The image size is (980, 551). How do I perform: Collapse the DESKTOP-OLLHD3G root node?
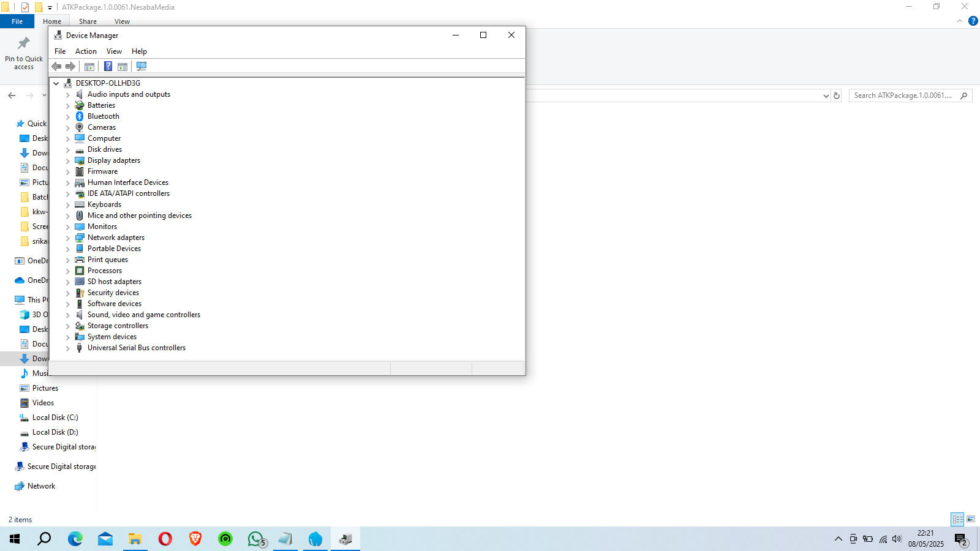56,83
